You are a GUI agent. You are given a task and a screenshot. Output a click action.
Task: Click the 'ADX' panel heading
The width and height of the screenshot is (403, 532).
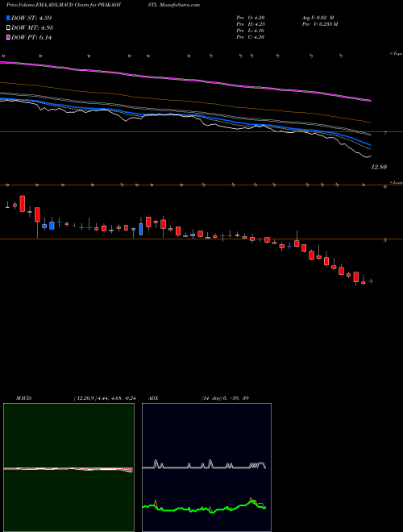point(153,398)
